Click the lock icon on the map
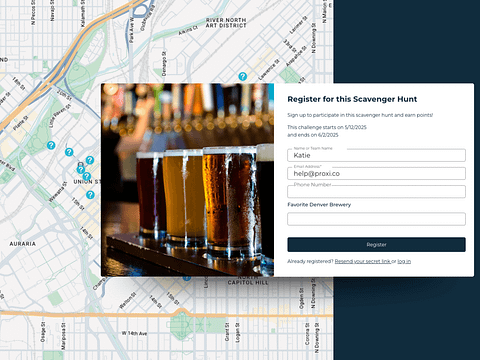480x360 pixels. (x=80, y=164)
